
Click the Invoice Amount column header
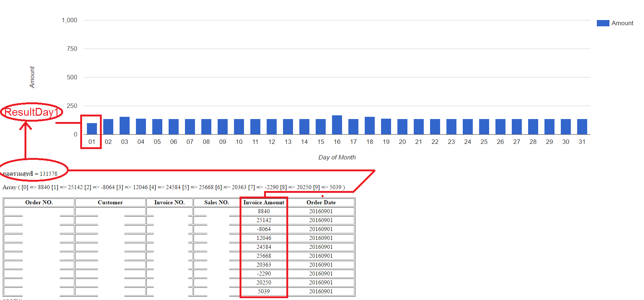(264, 202)
